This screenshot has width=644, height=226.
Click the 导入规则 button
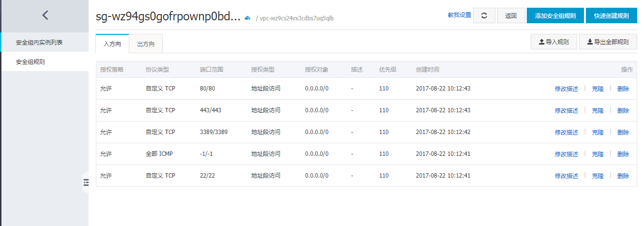[x=553, y=42]
